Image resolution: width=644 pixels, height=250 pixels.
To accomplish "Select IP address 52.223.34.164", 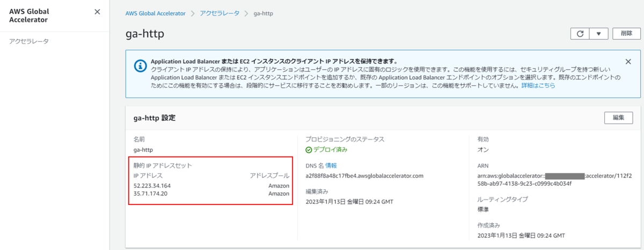I will coord(152,186).
